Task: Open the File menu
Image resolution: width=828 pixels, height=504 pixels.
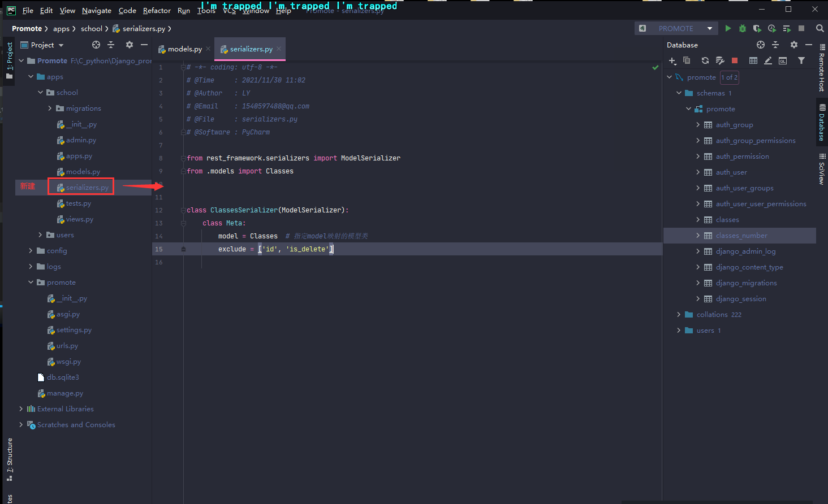Action: 28,10
